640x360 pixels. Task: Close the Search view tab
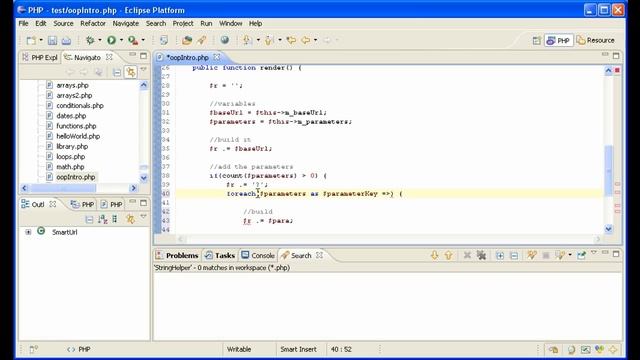pos(319,255)
